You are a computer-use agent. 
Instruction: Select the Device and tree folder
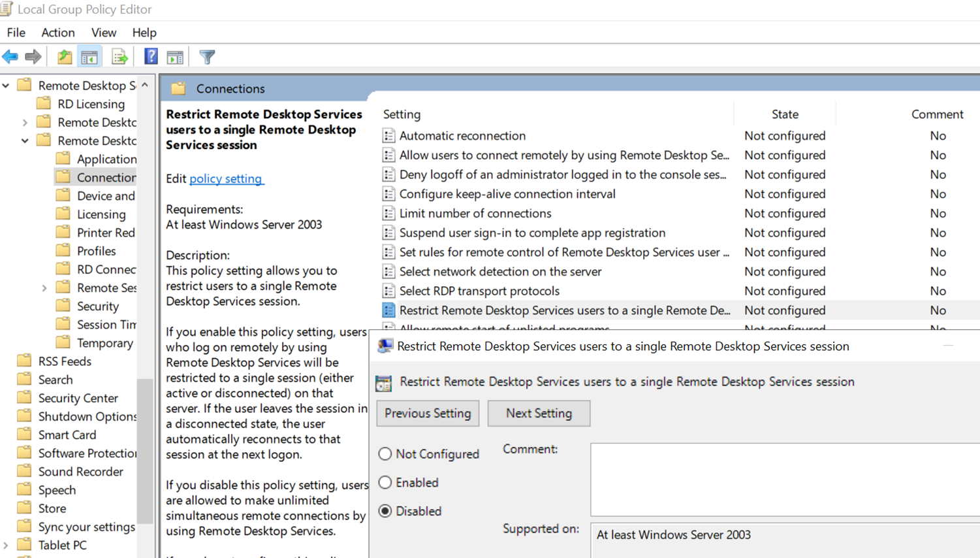pyautogui.click(x=106, y=195)
